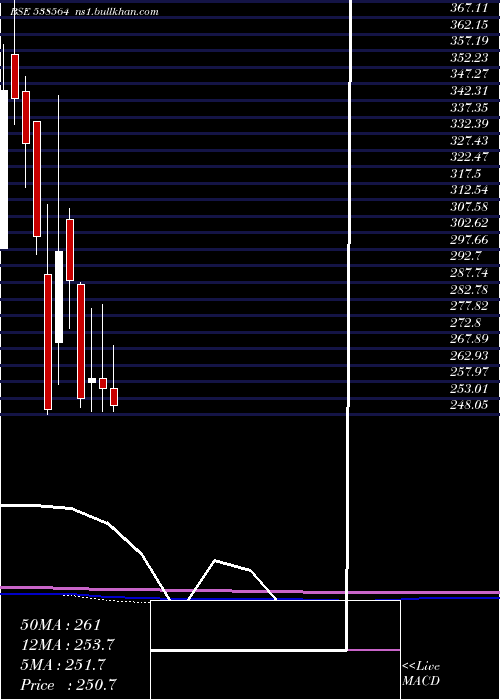Select the 5MA : 251.7 value
The image size is (500, 700).
(x=62, y=664)
